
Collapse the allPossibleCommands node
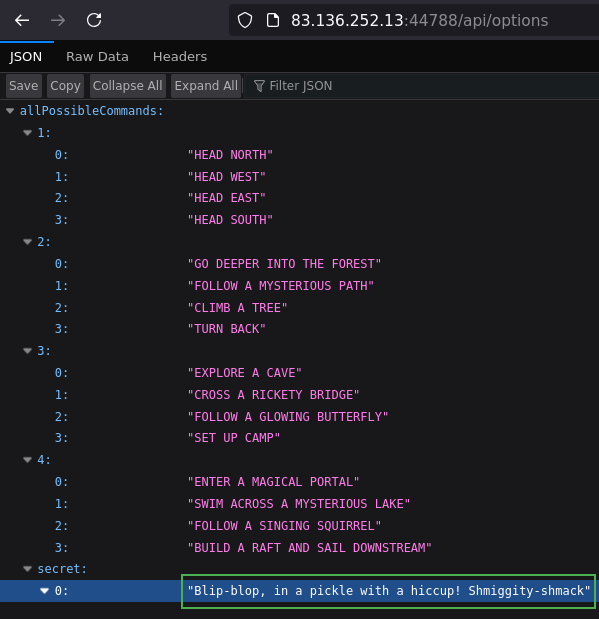(10, 111)
